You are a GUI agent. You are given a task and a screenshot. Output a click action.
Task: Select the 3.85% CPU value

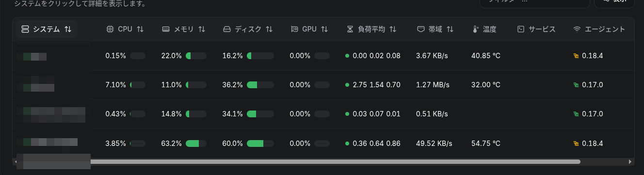point(115,143)
